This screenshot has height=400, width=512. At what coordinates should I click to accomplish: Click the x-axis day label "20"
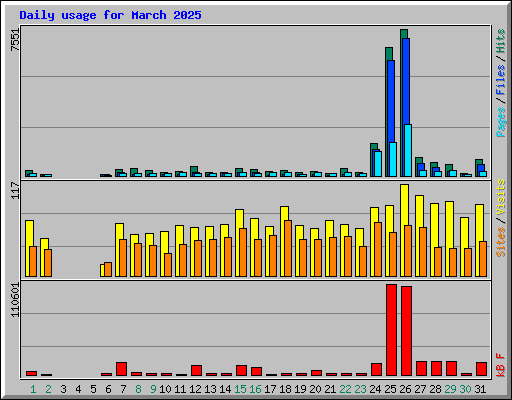[x=315, y=389]
